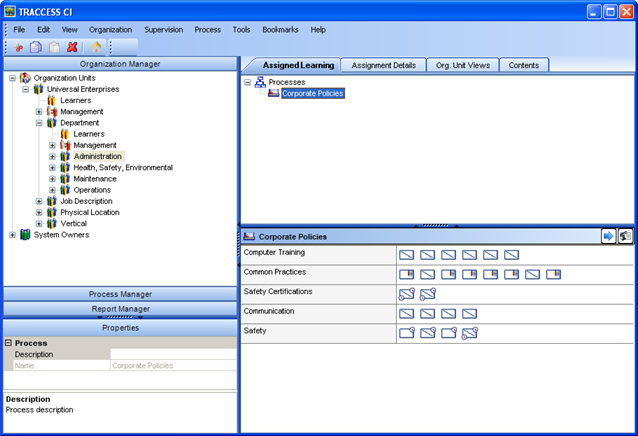Image resolution: width=638 pixels, height=436 pixels.
Task: Collapse the Department tree node
Action: (x=39, y=123)
